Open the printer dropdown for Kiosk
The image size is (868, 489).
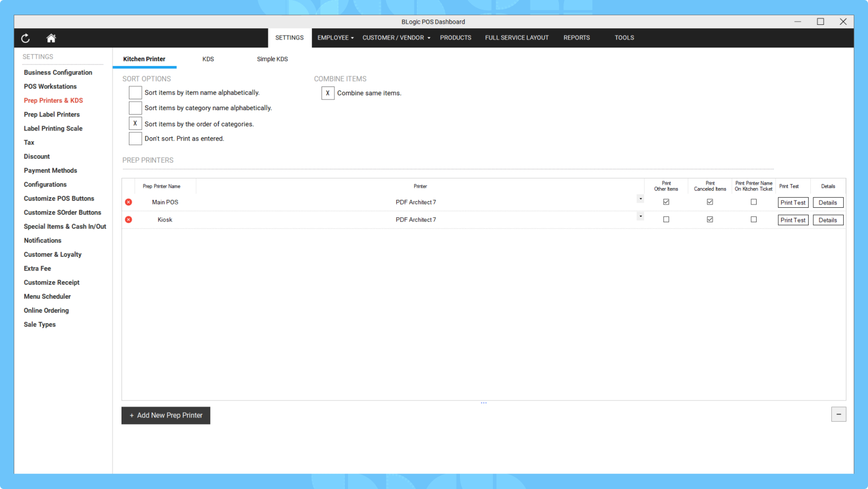(640, 216)
